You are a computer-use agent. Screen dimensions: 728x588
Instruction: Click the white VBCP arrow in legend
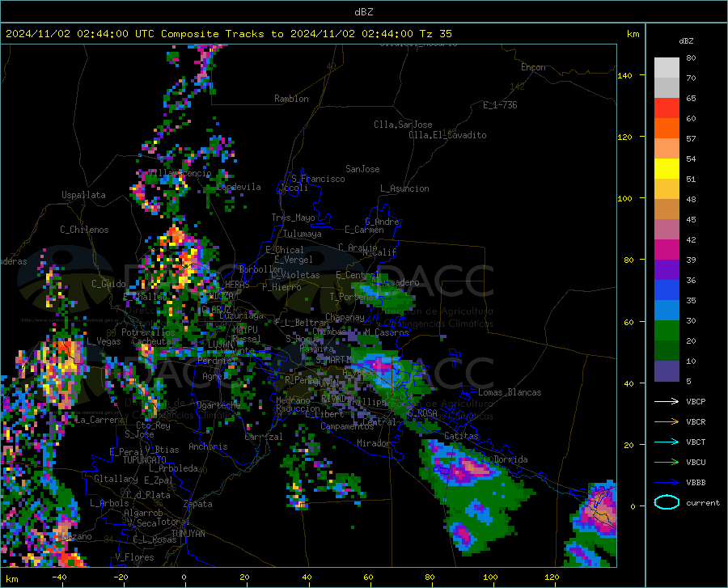coord(667,401)
